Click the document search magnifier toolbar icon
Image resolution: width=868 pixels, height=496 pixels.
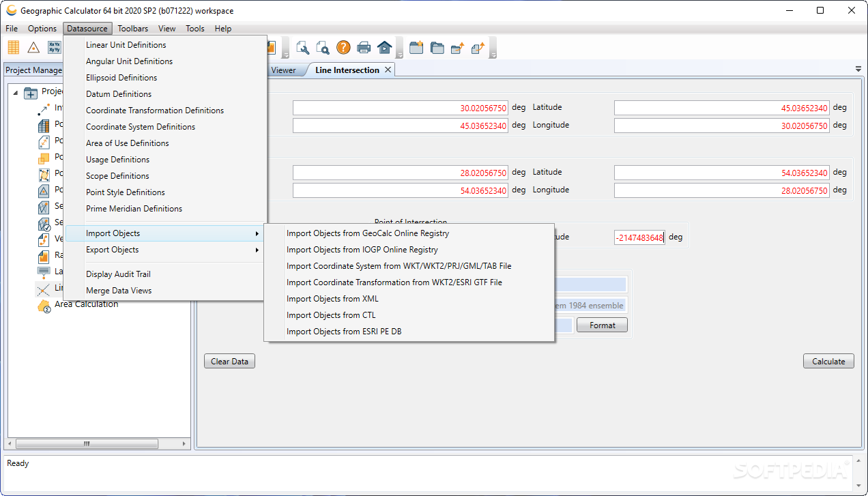[x=323, y=47]
